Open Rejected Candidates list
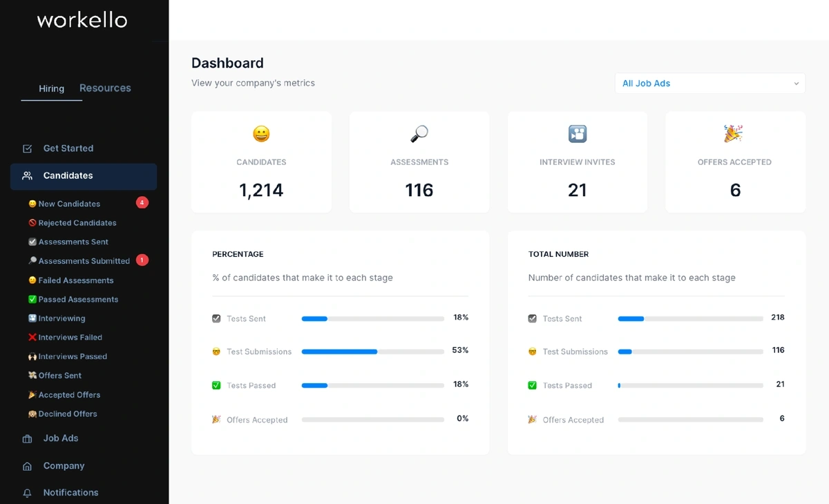The height and width of the screenshot is (504, 829). (x=77, y=223)
